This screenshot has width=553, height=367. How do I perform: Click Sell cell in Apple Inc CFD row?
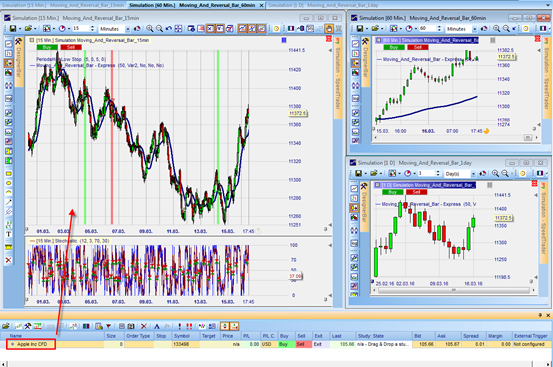click(x=303, y=344)
